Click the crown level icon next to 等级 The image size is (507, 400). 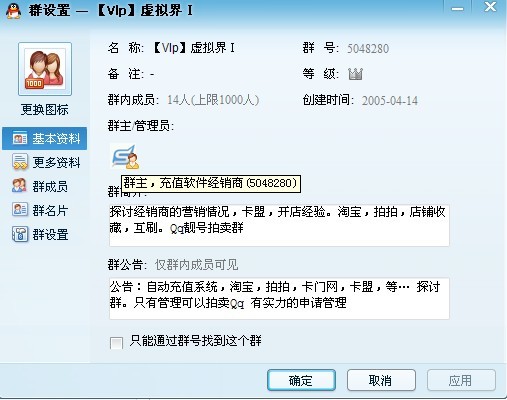355,74
